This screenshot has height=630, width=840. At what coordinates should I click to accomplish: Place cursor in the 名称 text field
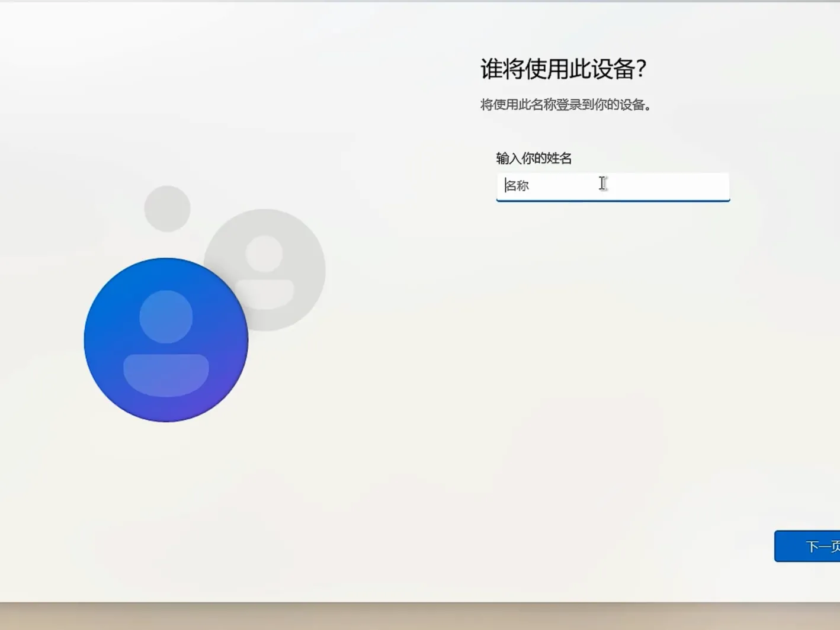pos(613,187)
